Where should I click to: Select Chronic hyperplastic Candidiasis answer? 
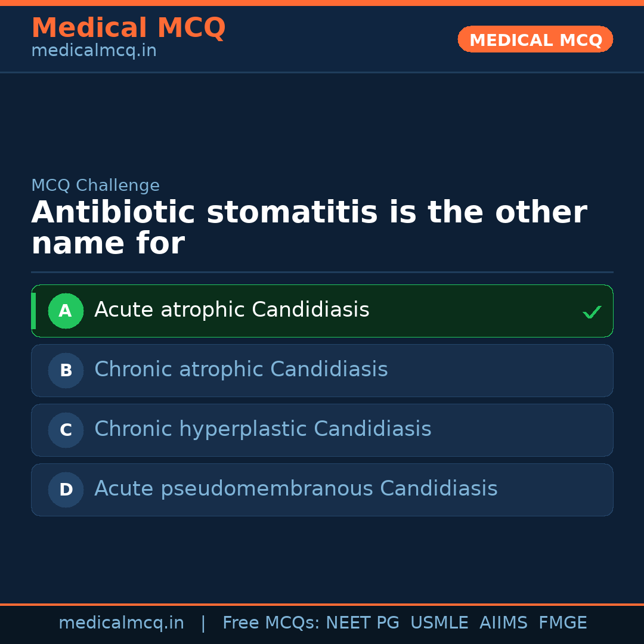coord(262,429)
